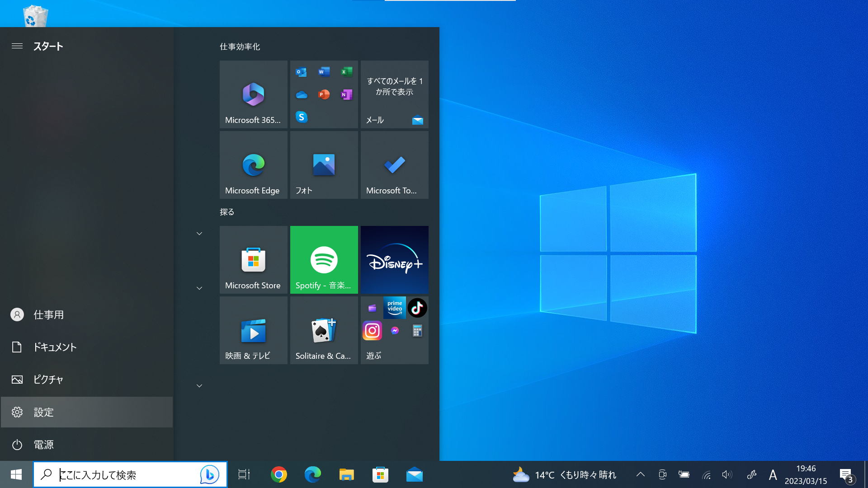Click the Windows Start button

click(x=16, y=474)
